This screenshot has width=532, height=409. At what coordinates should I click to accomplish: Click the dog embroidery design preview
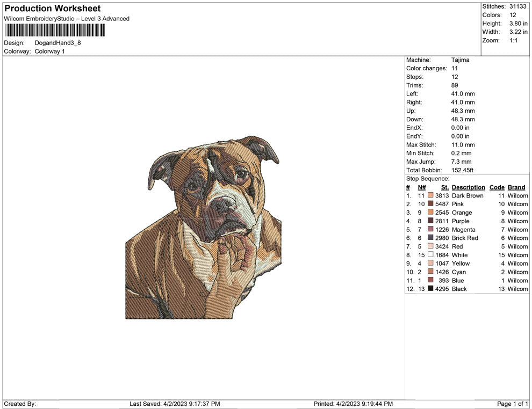(x=203, y=228)
